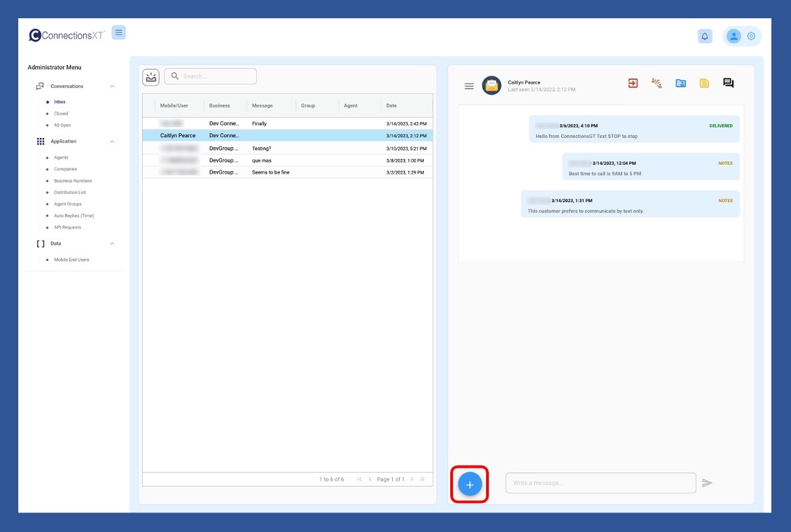
Task: Go to Auto Replies (Time) menu item
Action: point(74,216)
